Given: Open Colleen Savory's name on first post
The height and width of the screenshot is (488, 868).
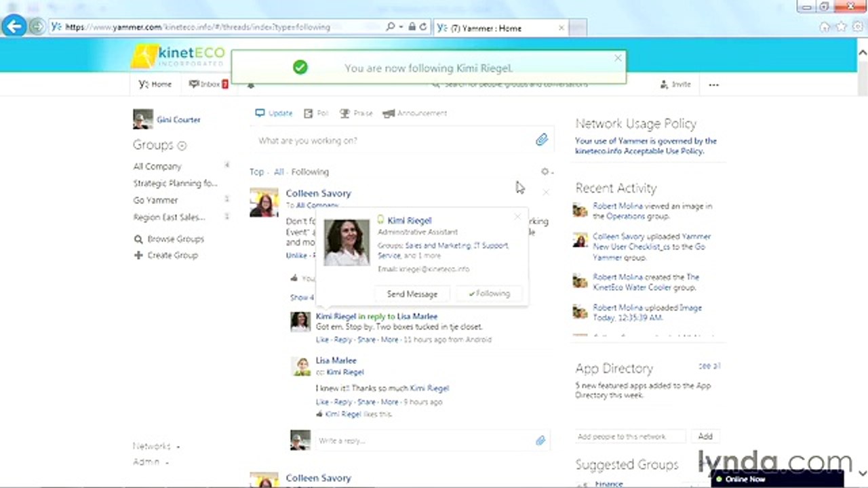Looking at the screenshot, I should point(318,193).
